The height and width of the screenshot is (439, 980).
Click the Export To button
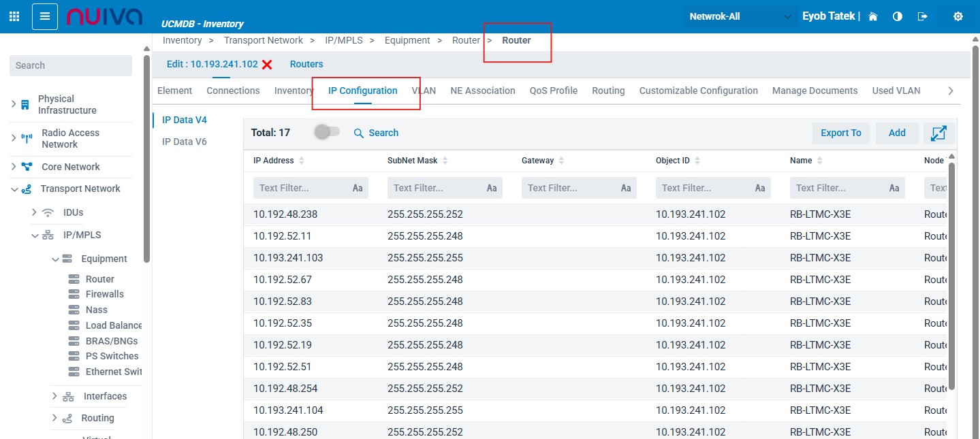(x=840, y=133)
